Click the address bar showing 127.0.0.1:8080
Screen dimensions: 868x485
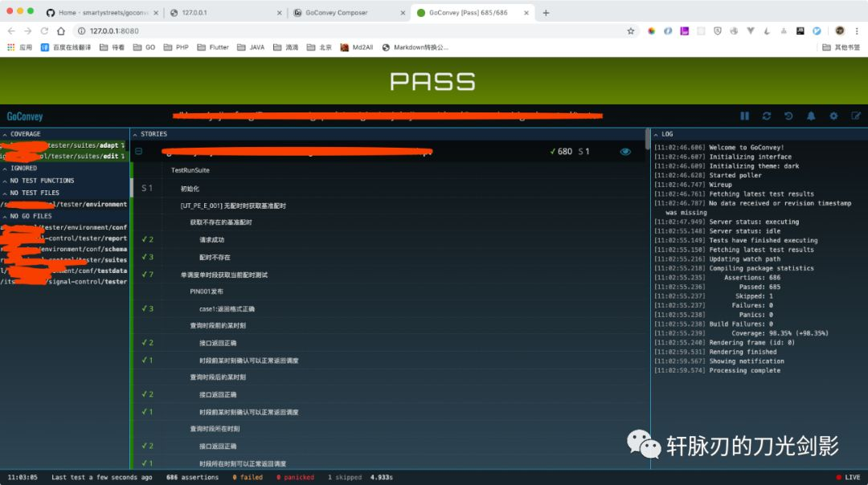coord(354,31)
